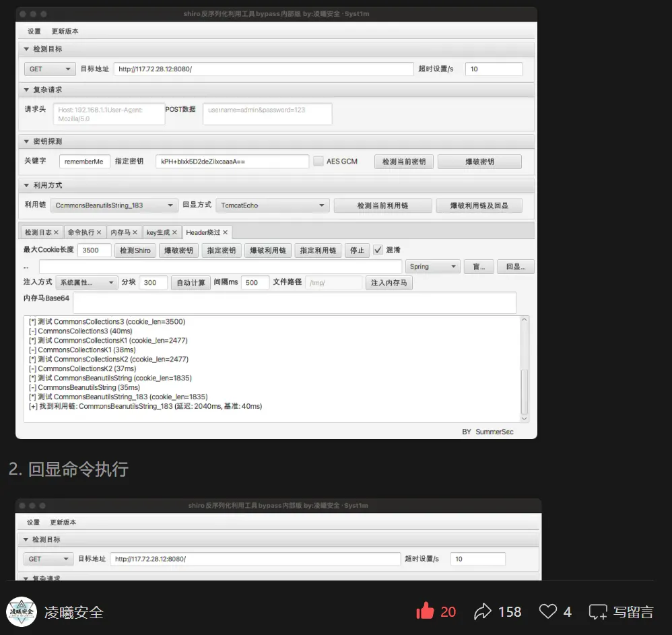Click the heart favorite icon
Image resolution: width=672 pixels, height=635 pixels.
tap(547, 611)
